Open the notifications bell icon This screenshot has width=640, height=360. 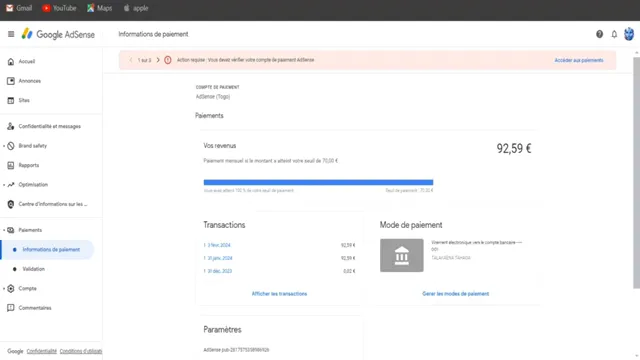point(614,34)
